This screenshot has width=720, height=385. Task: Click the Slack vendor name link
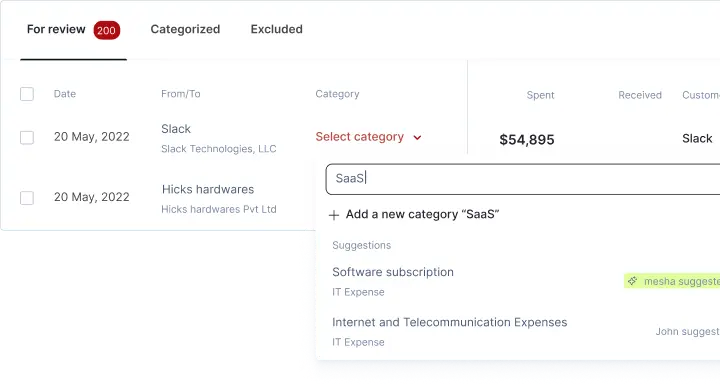[x=176, y=129]
